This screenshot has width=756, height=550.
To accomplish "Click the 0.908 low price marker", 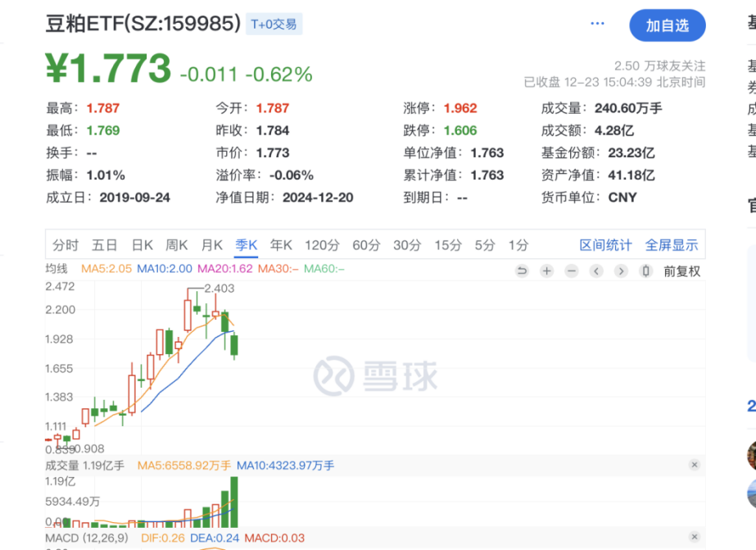I will point(89,448).
